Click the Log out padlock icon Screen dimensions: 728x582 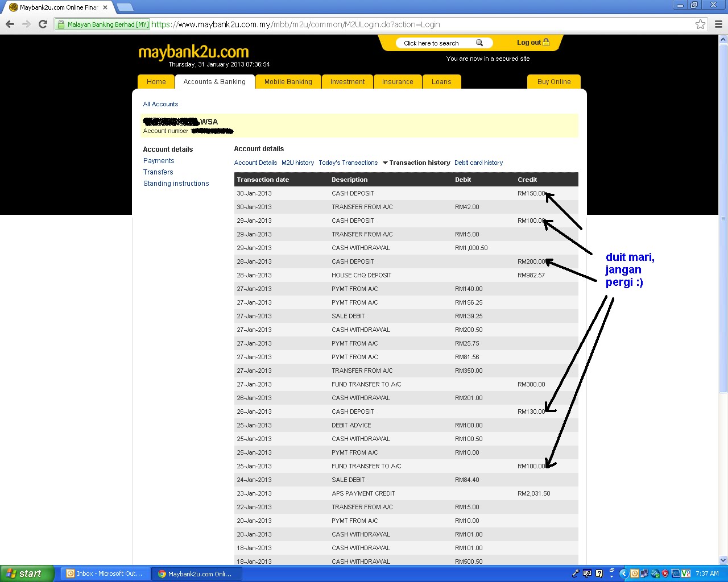click(x=546, y=42)
